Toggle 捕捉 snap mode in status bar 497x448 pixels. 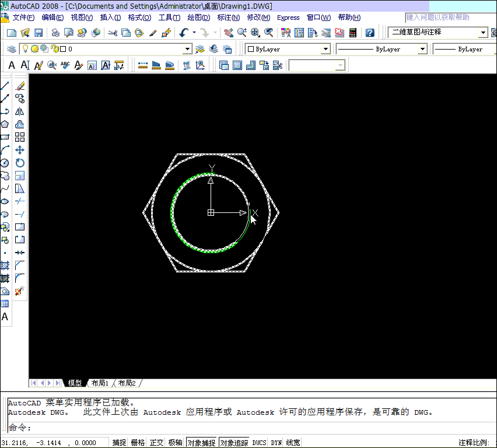point(119,442)
